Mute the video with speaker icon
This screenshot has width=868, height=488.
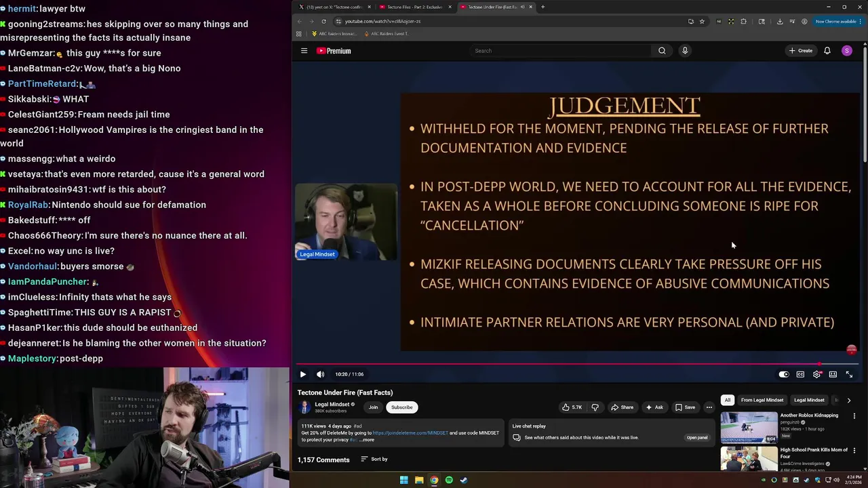[x=320, y=374]
